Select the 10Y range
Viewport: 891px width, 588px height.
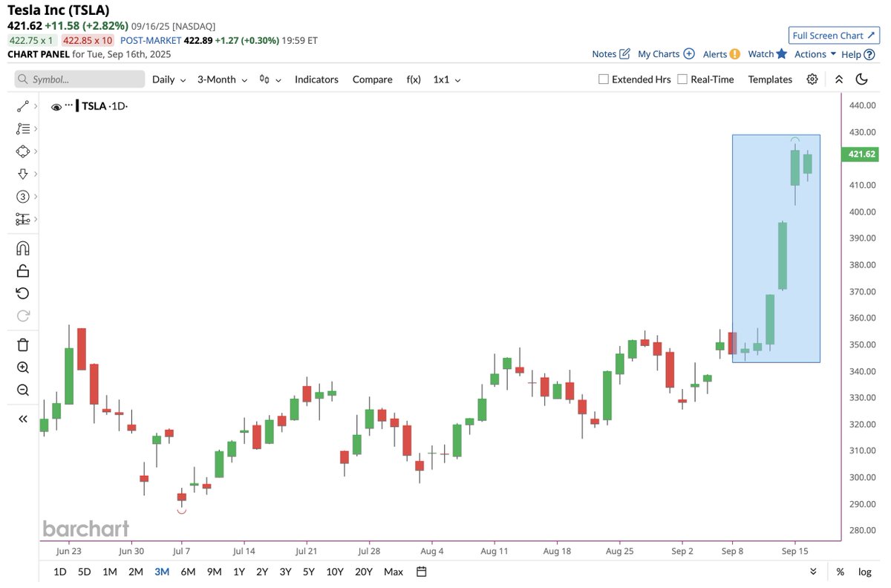pos(335,572)
